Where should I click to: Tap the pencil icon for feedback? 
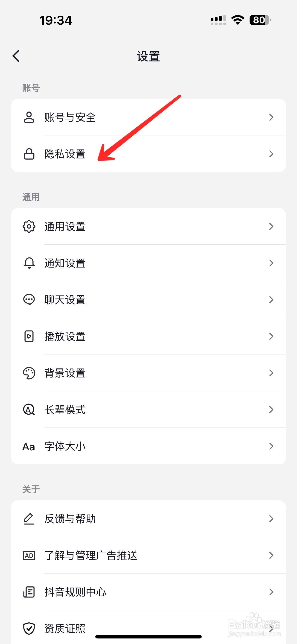click(29, 519)
